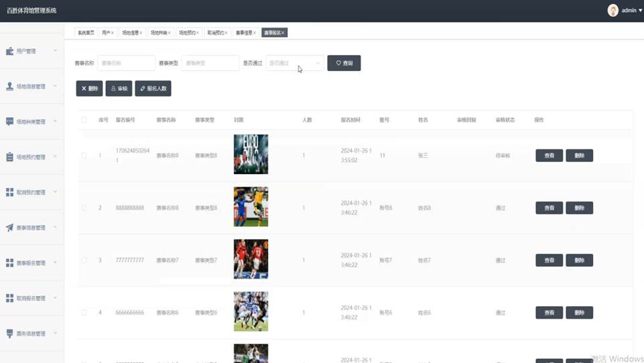Close the 场地种类 tab with its x
Image resolution: width=644 pixels, height=363 pixels.
(169, 33)
